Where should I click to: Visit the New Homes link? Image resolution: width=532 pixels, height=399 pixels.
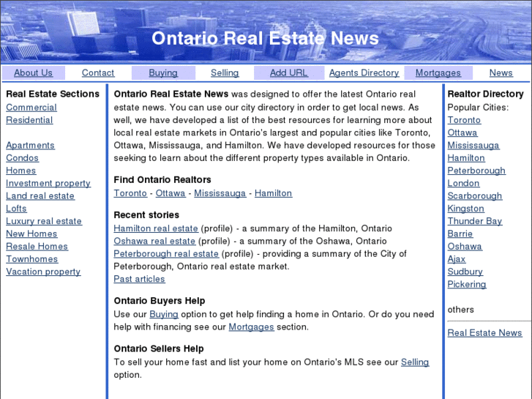(31, 234)
